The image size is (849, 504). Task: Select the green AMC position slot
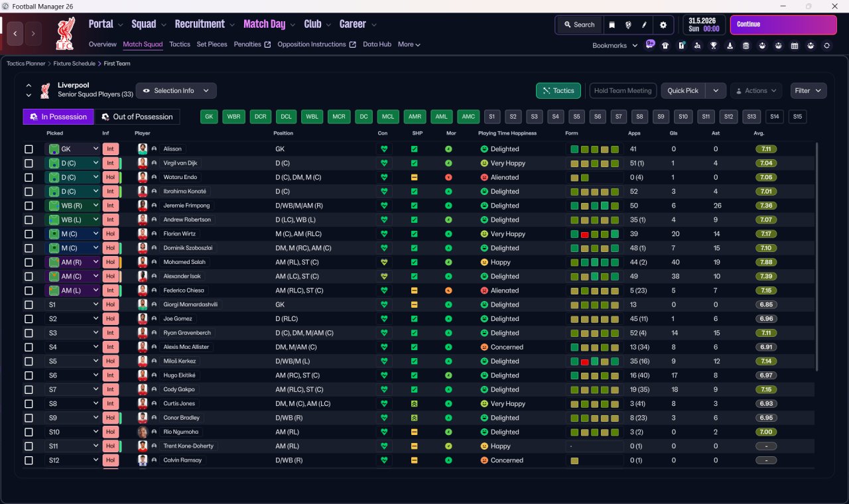pos(468,117)
